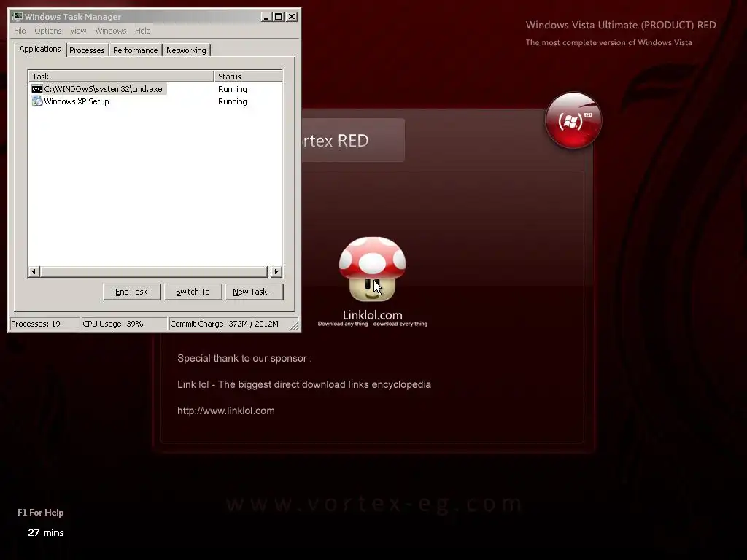Screen dimensions: 747x560
Task: Click the right scroll arrow of task list
Action: pyautogui.click(x=276, y=271)
